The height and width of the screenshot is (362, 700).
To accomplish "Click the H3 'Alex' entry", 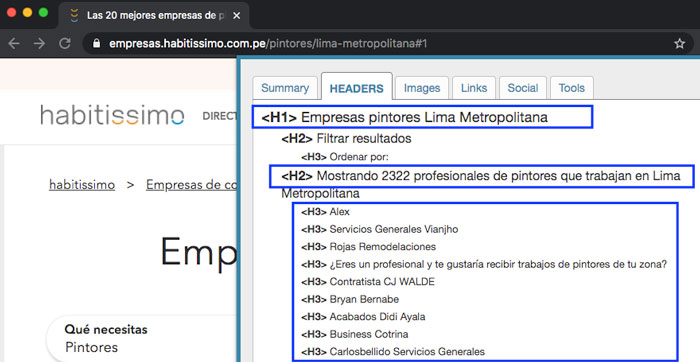I will point(325,212).
